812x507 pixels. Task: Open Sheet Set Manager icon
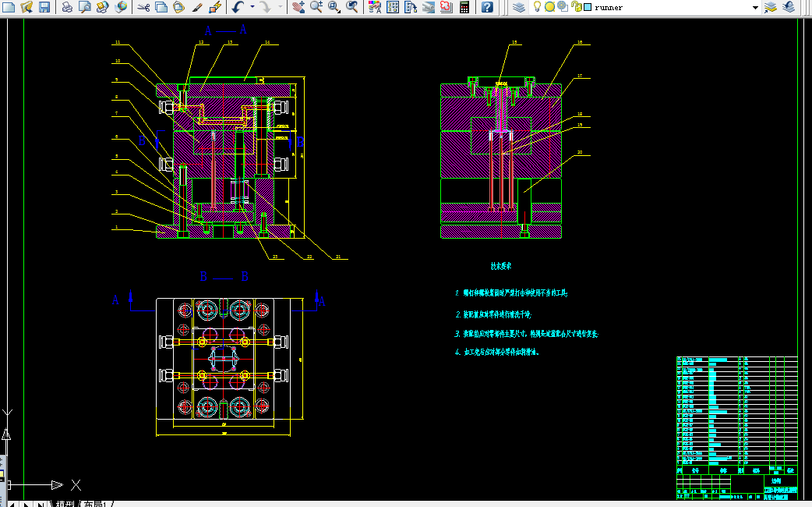click(429, 7)
